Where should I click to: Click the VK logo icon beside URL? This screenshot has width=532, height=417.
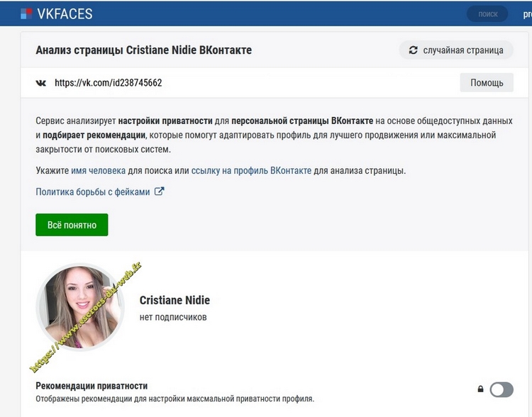tap(41, 83)
